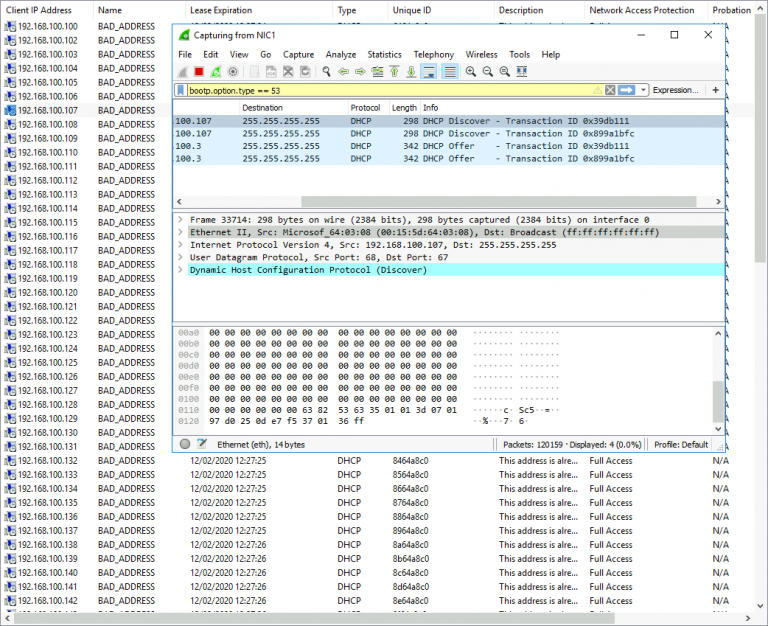Toggle packet list colorize rules
This screenshot has height=626, width=768.
point(450,72)
